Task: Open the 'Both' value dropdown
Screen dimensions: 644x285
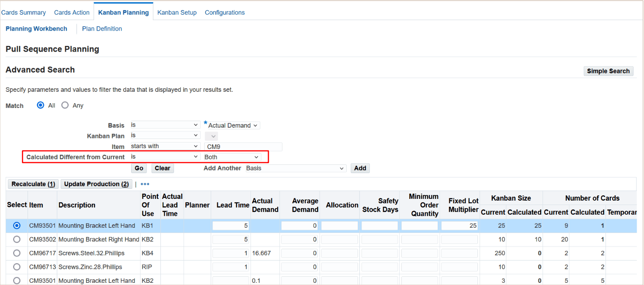Action: point(232,157)
